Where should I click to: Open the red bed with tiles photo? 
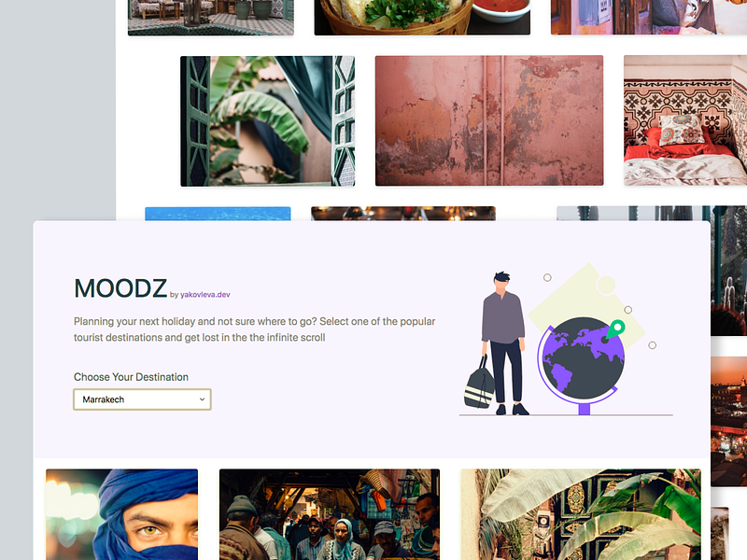685,120
